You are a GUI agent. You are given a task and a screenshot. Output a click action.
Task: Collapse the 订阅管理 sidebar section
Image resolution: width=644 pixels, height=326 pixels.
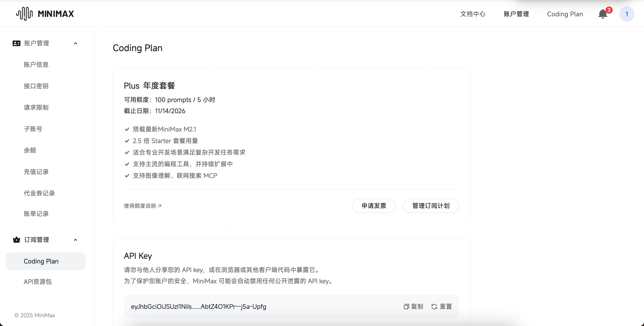76,240
